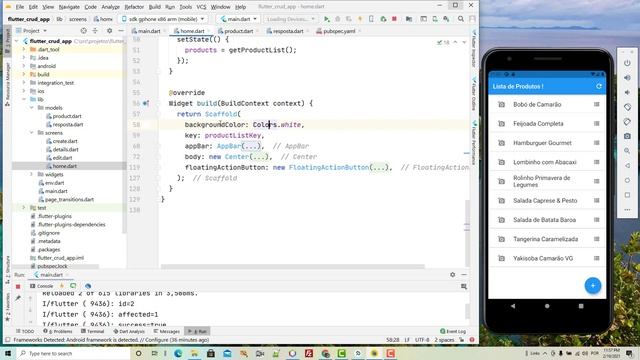Open Windows Start menu
The height and width of the screenshot is (360, 640).
click(x=8, y=353)
